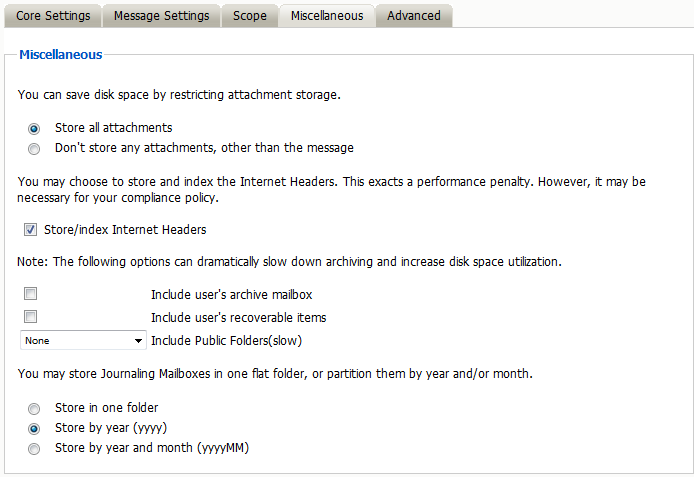Choose the Store by year (yyyy) radio button
Image resolution: width=694 pixels, height=477 pixels.
click(34, 428)
